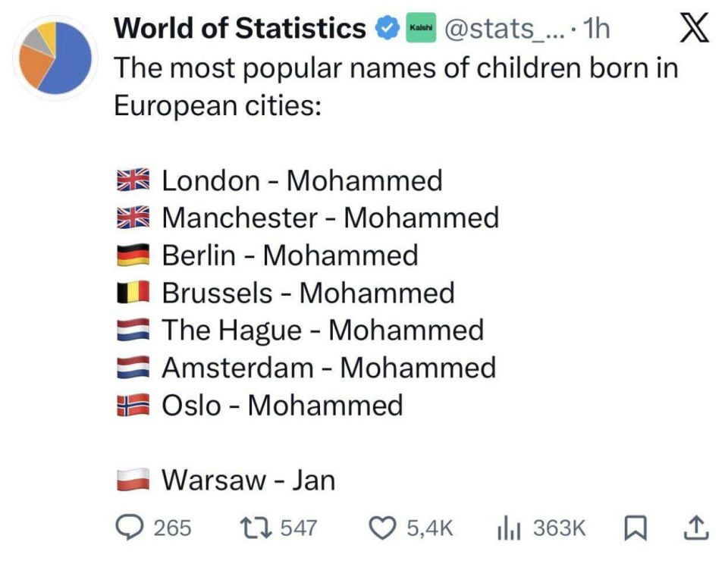Click the blue verified checkmark badge
This screenshot has width=728, height=564.
[387, 27]
